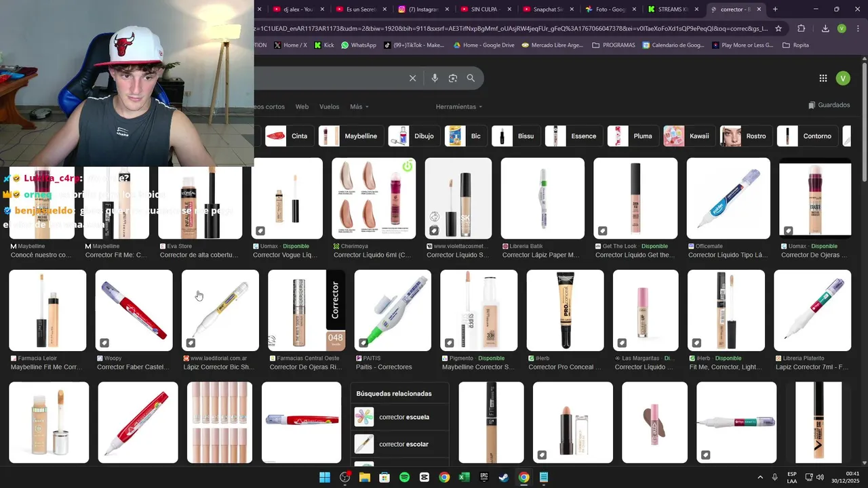Open the Corrector Faber Castell Woopy image
Image resolution: width=868 pixels, height=488 pixels.
(134, 310)
